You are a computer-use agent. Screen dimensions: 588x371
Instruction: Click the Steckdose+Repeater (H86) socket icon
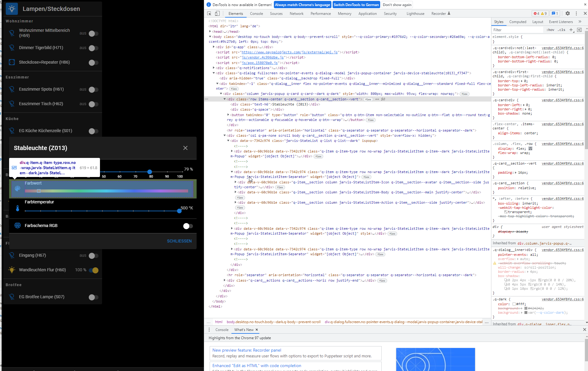tap(12, 62)
